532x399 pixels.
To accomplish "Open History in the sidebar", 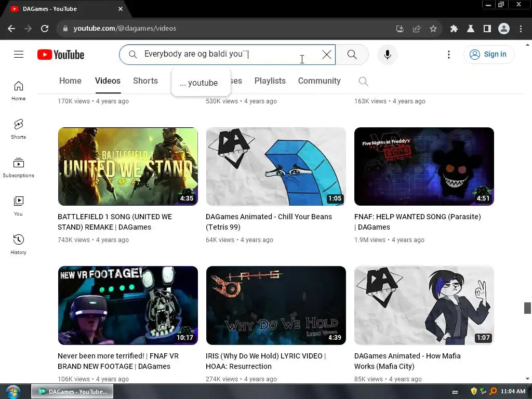I will [x=18, y=244].
